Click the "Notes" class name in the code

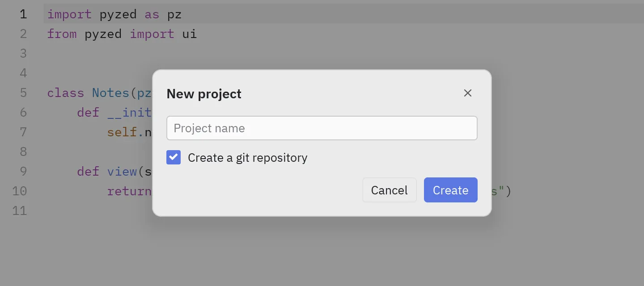110,93
